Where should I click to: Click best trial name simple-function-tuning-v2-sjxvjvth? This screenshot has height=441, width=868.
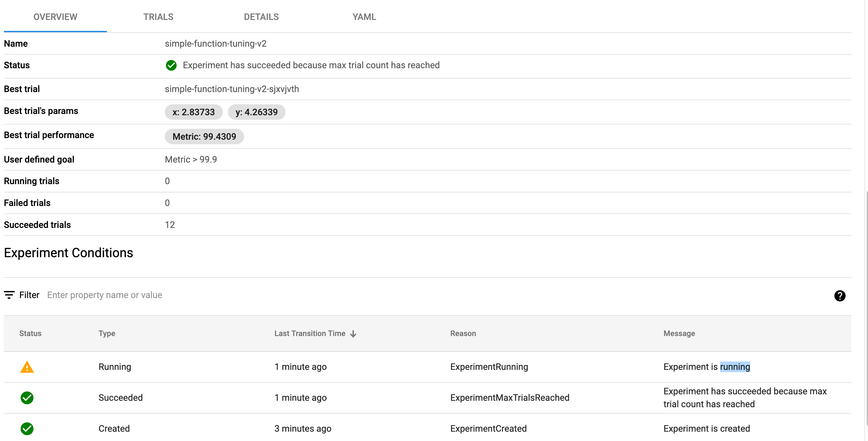click(x=232, y=89)
